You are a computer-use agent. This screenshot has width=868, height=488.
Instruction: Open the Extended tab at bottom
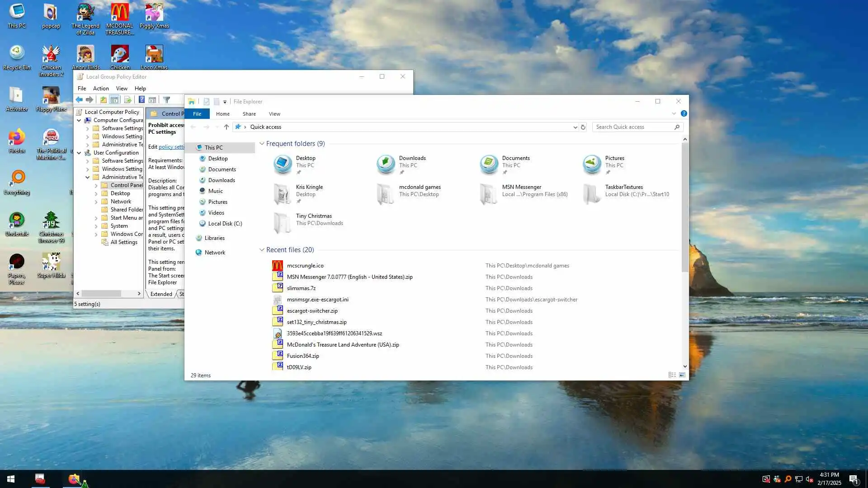tap(161, 294)
